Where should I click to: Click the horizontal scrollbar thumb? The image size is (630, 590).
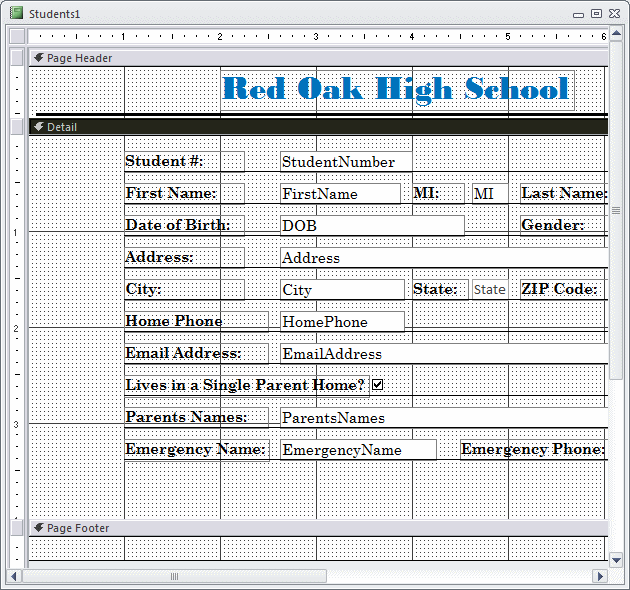[x=174, y=577]
